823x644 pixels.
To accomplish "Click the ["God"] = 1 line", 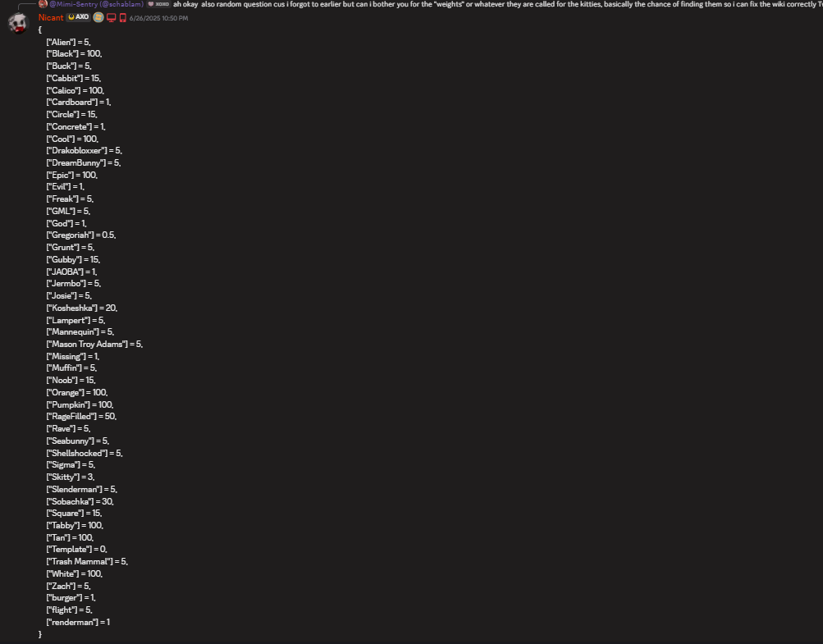I will click(x=66, y=223).
